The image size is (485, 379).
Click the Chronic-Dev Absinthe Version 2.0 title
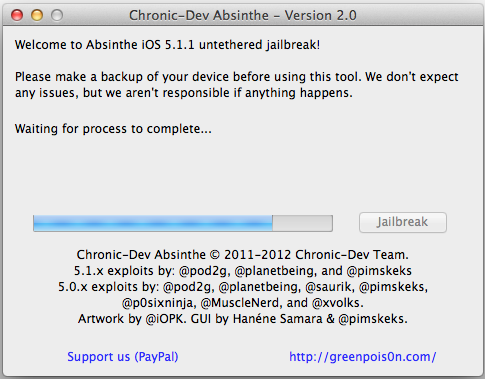pyautogui.click(x=243, y=15)
